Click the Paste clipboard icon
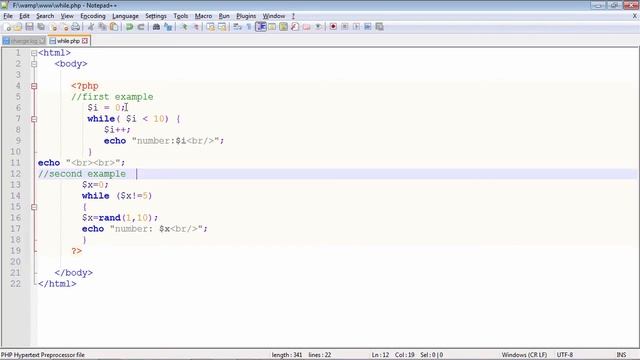Screen dimensions: 640x360 pos(114,27)
